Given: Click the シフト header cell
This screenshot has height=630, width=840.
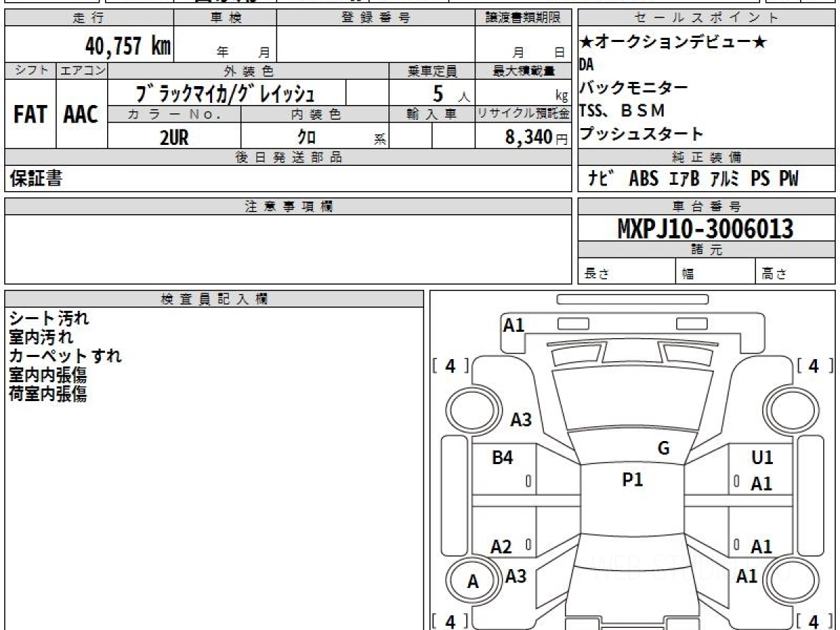Looking at the screenshot, I should (30, 71).
